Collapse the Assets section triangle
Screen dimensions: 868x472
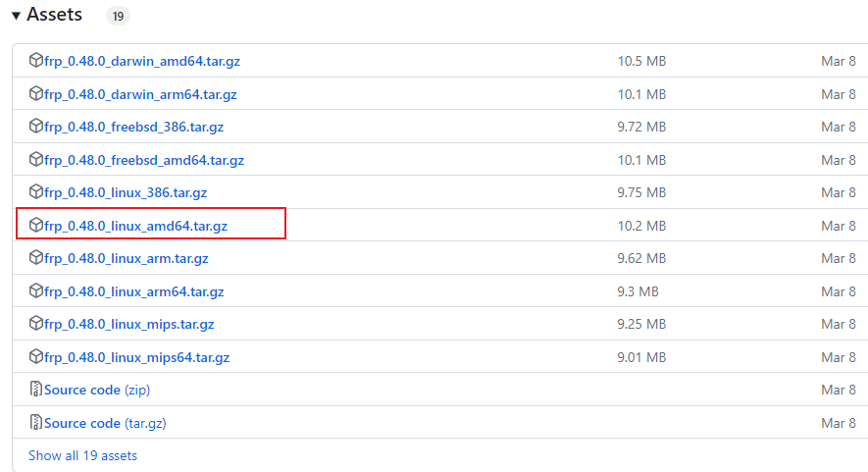[17, 16]
